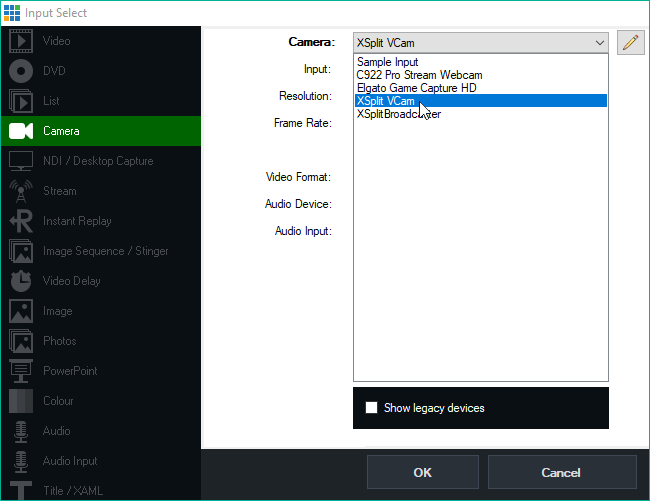Click the PowerPoint presentation screen icon
Image resolution: width=650 pixels, height=501 pixels.
21,371
